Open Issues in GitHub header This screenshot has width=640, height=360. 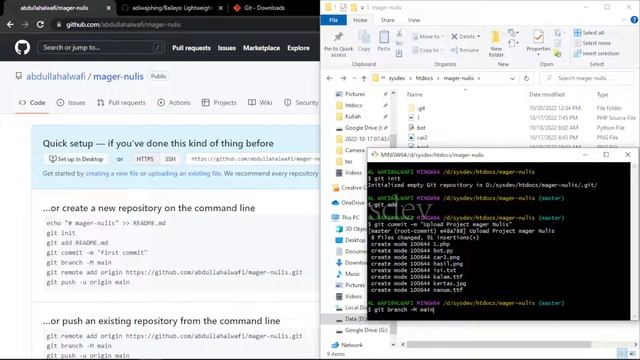coord(227,48)
